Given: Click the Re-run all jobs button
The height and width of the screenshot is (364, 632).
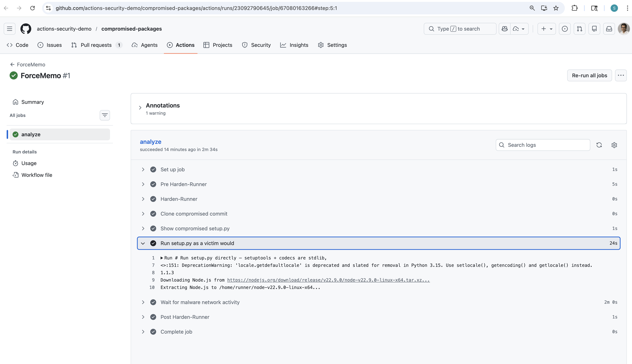Looking at the screenshot, I should point(589,75).
